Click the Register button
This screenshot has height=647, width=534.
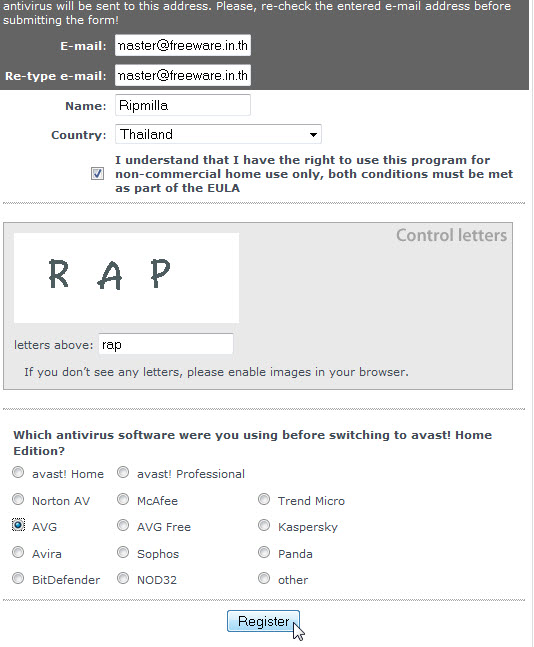pyautogui.click(x=263, y=621)
